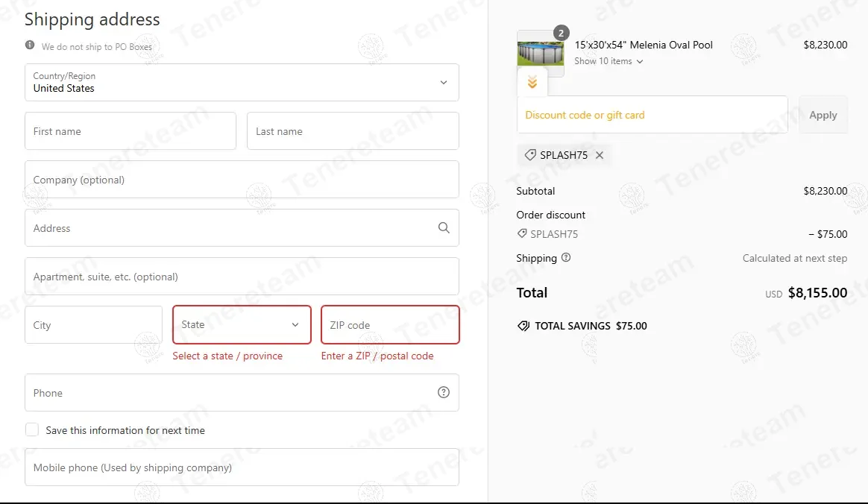The height and width of the screenshot is (504, 868).
Task: Click the City text field
Action: point(93,325)
